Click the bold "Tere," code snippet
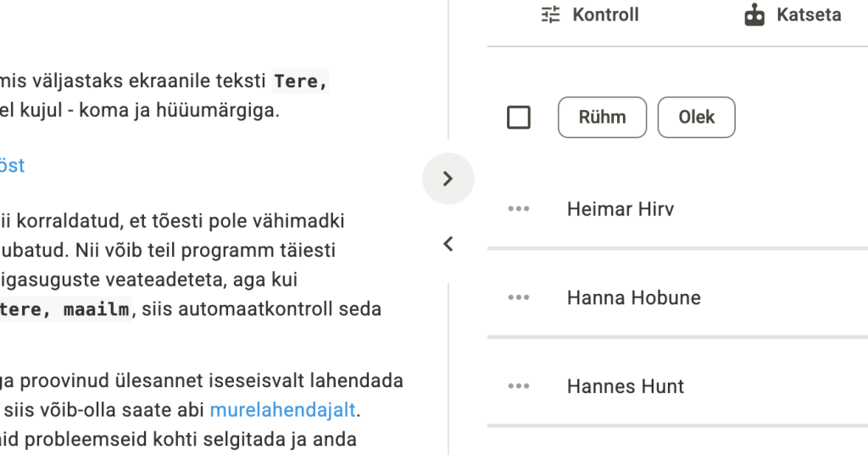This screenshot has height=455, width=868. click(301, 82)
